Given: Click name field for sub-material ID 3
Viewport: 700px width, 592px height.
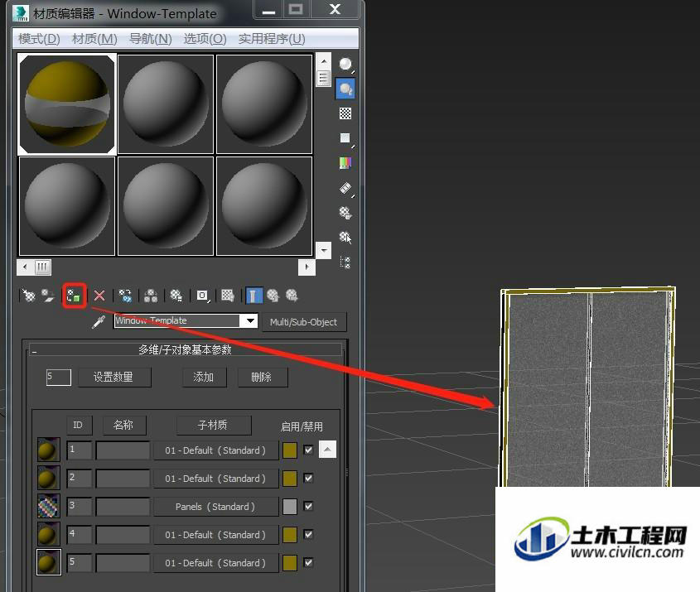Looking at the screenshot, I should pos(123,507).
